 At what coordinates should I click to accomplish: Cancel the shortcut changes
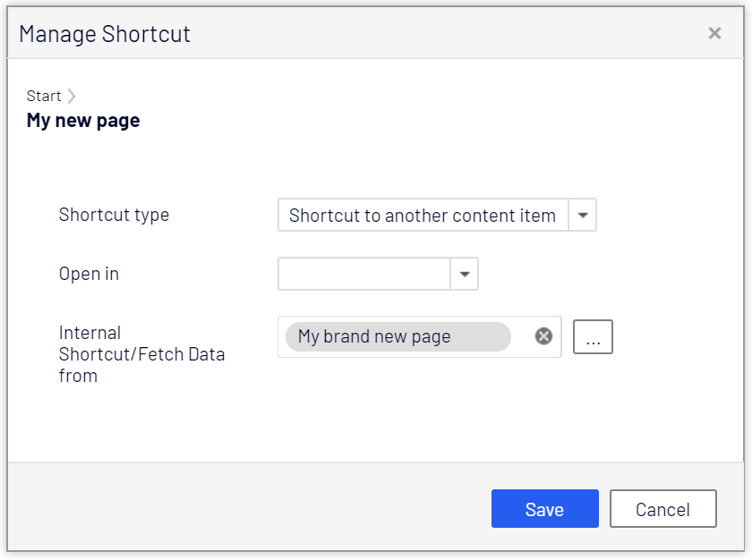[x=662, y=509]
